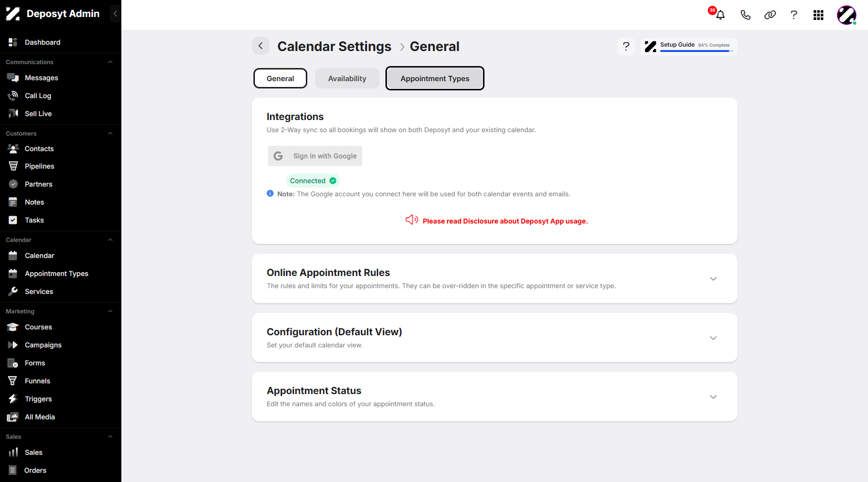Open the Disclosure about Deposyt App usage link
The image size is (868, 482).
pos(505,221)
